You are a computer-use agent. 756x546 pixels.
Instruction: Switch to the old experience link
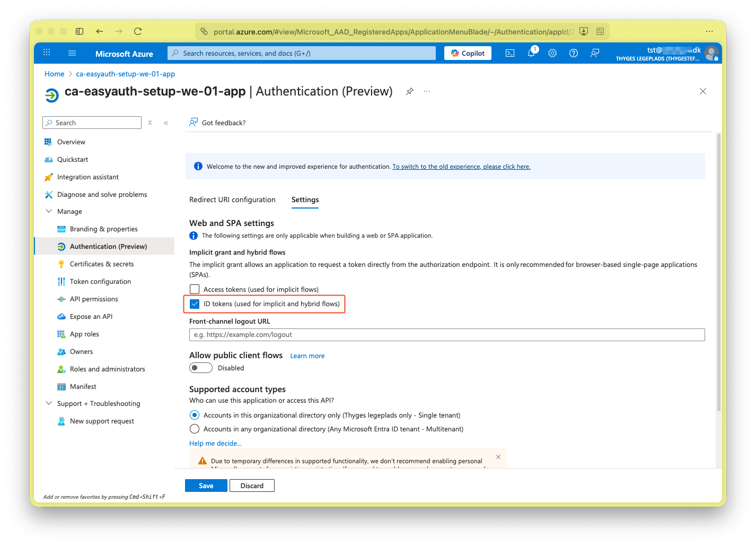click(x=461, y=167)
